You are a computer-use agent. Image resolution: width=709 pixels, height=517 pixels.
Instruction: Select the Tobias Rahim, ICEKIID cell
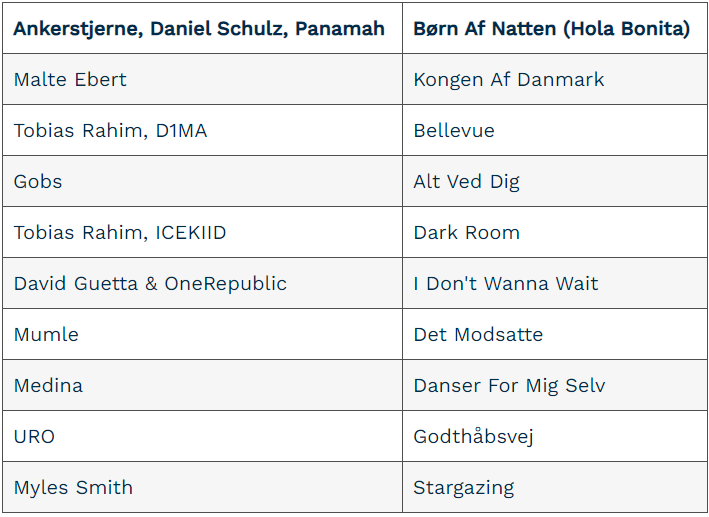[x=202, y=232]
